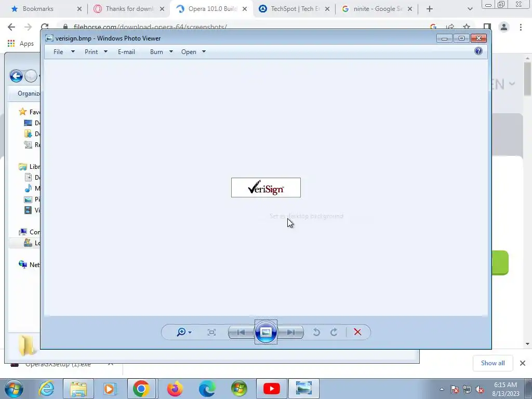Viewport: 532px width, 399px height.
Task: Open Windows Explorer from the taskbar
Action: [78, 389]
